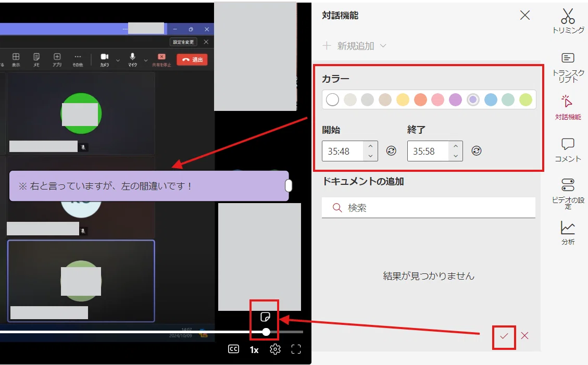The width and height of the screenshot is (588, 365).
Task: Pick the white color swatch
Action: (x=332, y=99)
